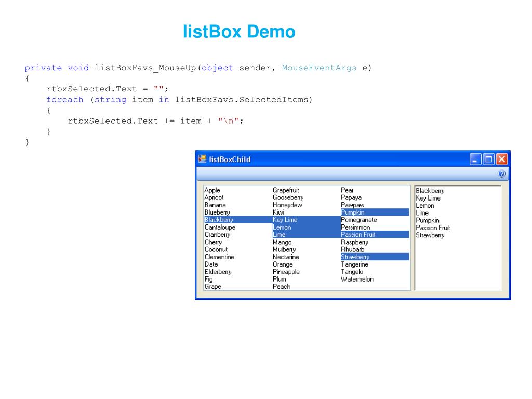This screenshot has width=532, height=399.
Task: Select Pawpaw in the fruit list
Action: click(x=353, y=205)
